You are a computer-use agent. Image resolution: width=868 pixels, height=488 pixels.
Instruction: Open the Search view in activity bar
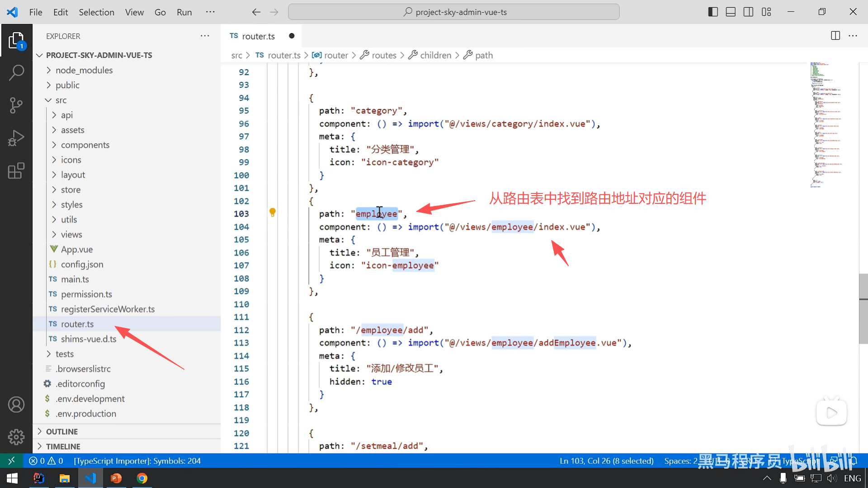click(x=16, y=72)
